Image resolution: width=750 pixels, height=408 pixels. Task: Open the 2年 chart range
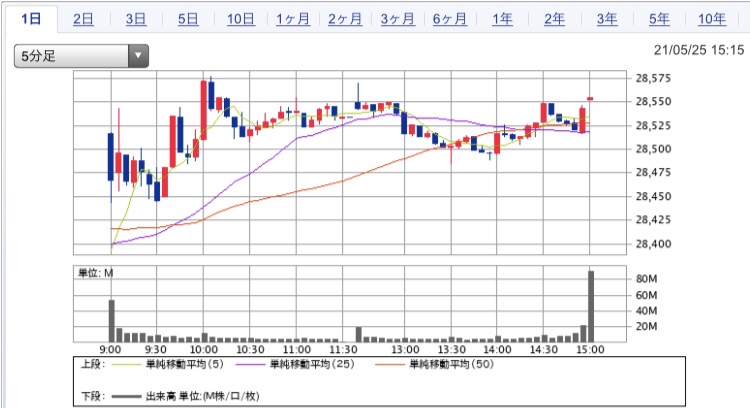(554, 19)
